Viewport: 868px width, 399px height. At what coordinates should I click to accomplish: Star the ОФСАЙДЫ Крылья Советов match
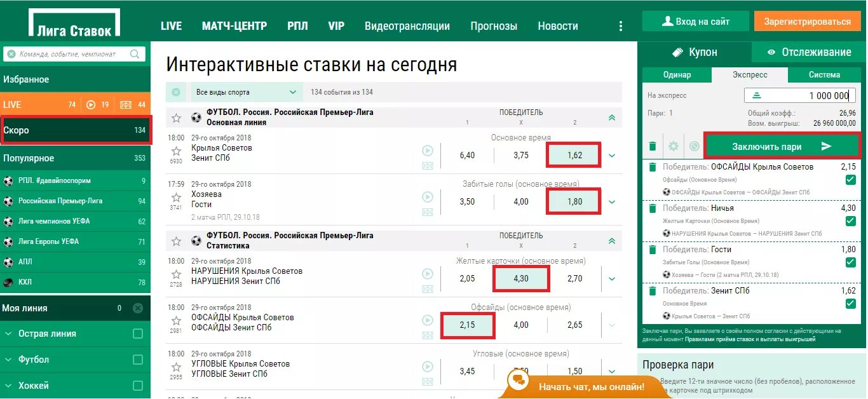click(x=177, y=321)
